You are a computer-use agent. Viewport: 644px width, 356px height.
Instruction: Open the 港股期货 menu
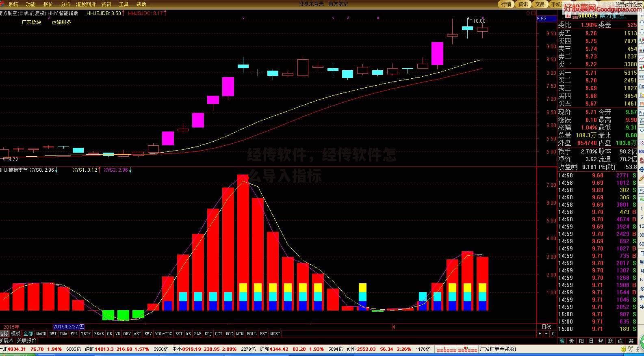86,4
